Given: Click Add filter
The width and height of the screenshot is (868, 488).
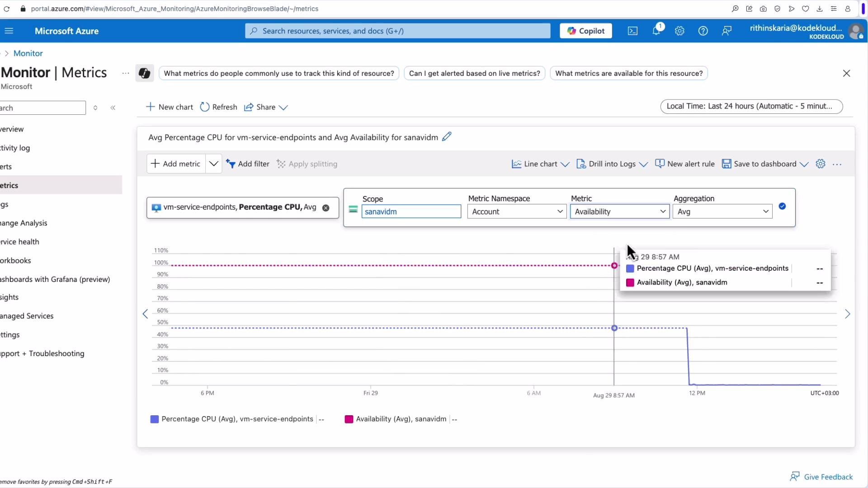Looking at the screenshot, I should (247, 164).
